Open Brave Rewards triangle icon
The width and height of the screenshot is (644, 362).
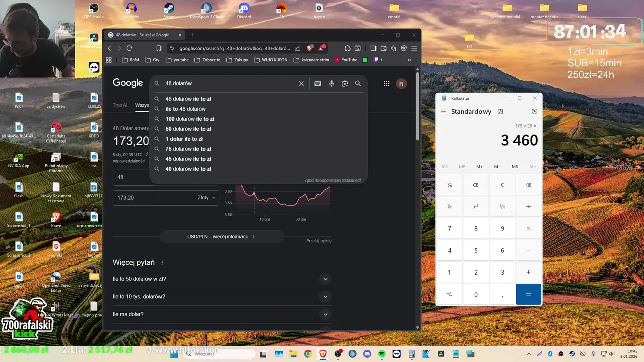coord(321,48)
